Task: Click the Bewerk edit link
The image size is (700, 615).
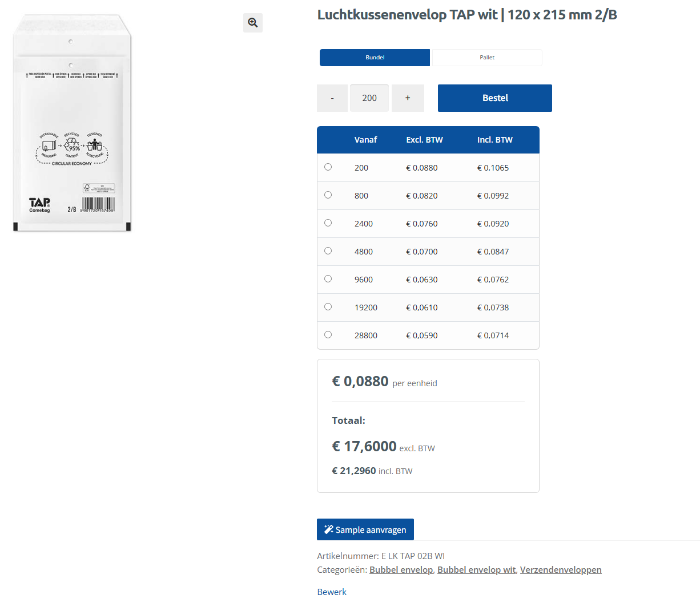Action: click(x=332, y=592)
